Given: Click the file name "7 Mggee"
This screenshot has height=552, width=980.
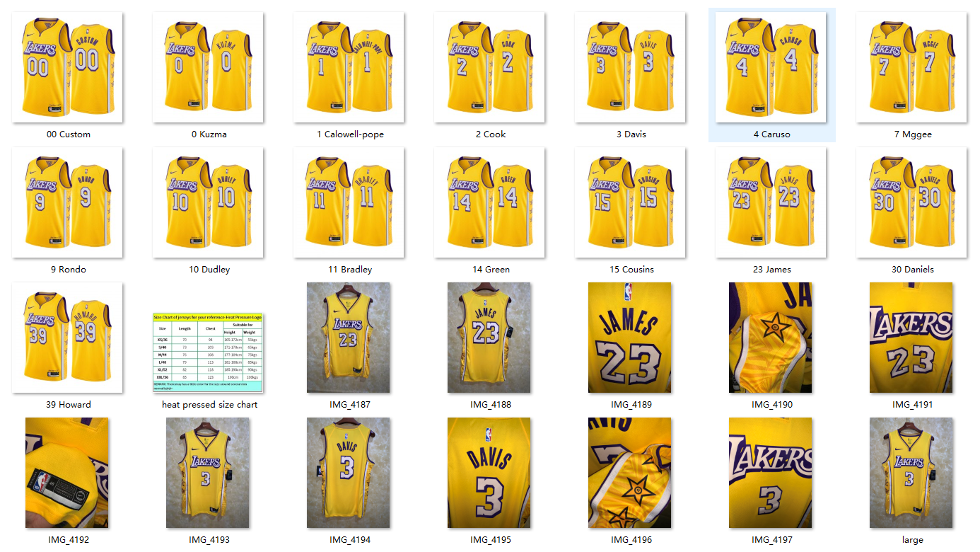Looking at the screenshot, I should [913, 134].
